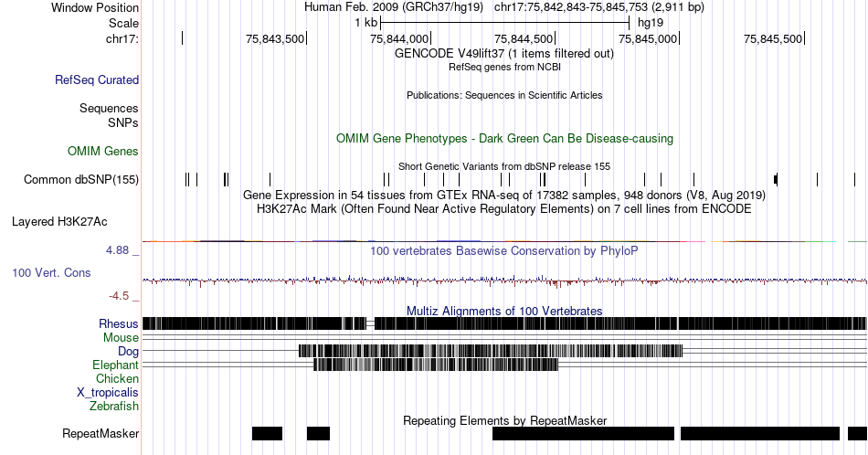Click the Elephant alignment row label

tap(116, 365)
